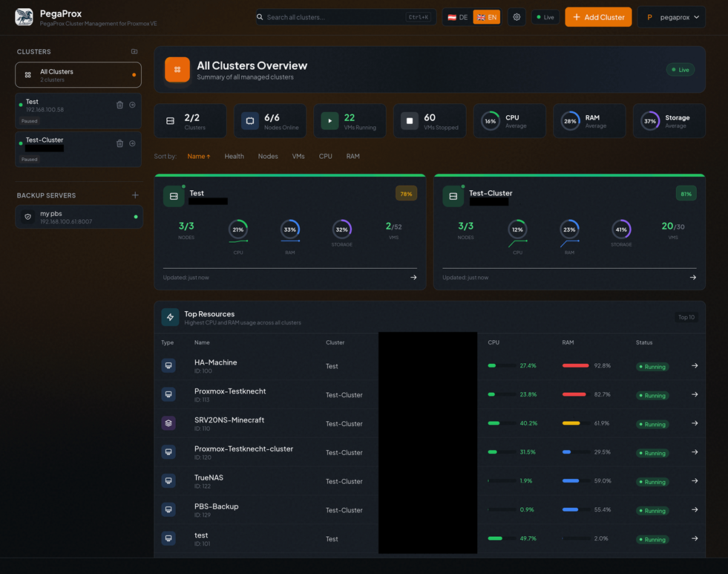Sort clusters by Nodes
This screenshot has width=728, height=574.
click(x=268, y=157)
